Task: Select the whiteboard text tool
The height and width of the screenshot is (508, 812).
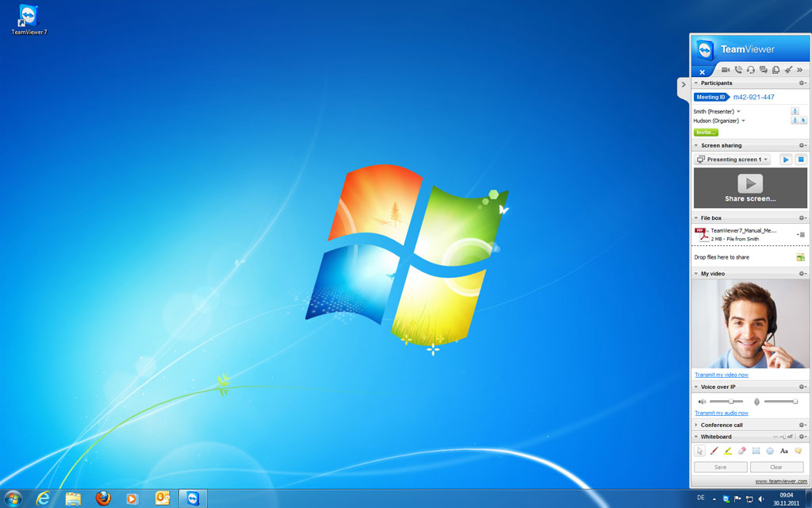Action: pos(784,451)
